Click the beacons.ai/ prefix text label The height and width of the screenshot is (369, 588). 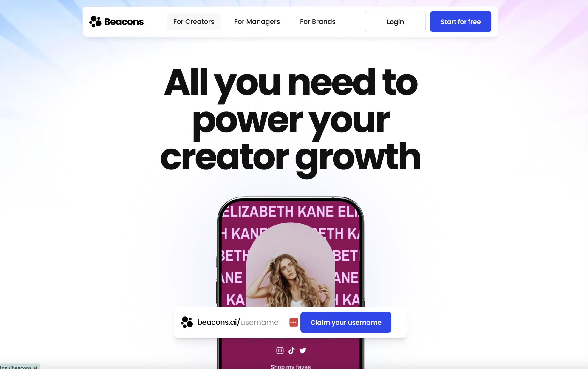tap(218, 322)
